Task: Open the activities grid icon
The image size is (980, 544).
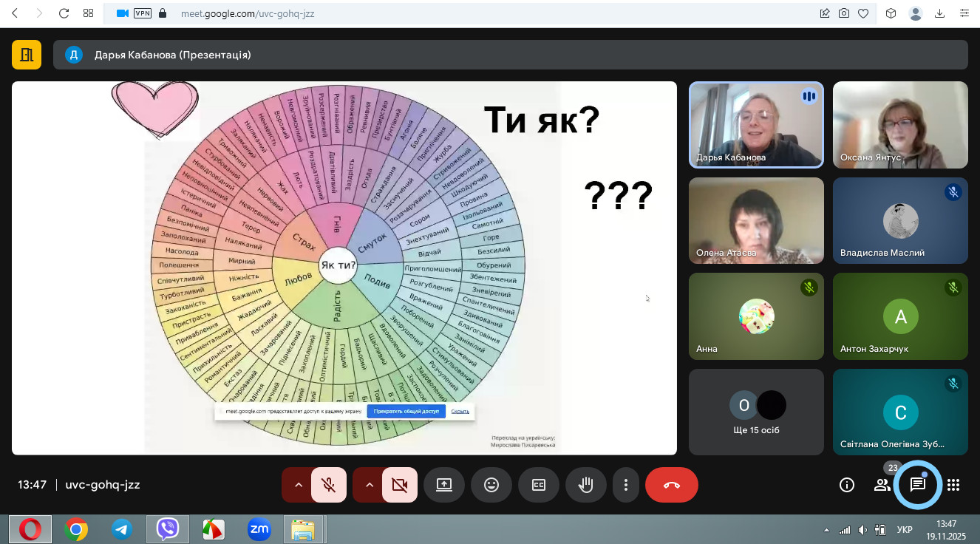Action: [953, 485]
